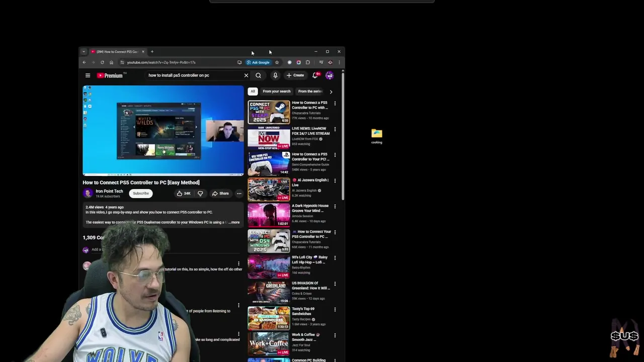Click the install-app icon left of Ask Google

click(239, 62)
